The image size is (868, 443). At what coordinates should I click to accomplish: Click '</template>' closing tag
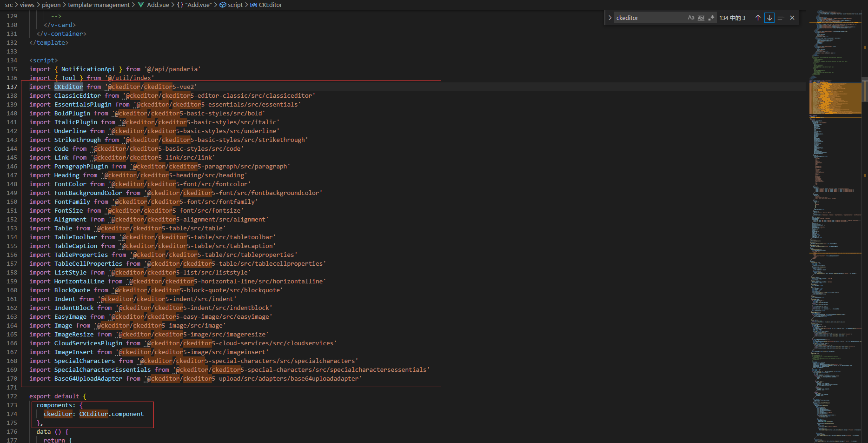coord(49,42)
